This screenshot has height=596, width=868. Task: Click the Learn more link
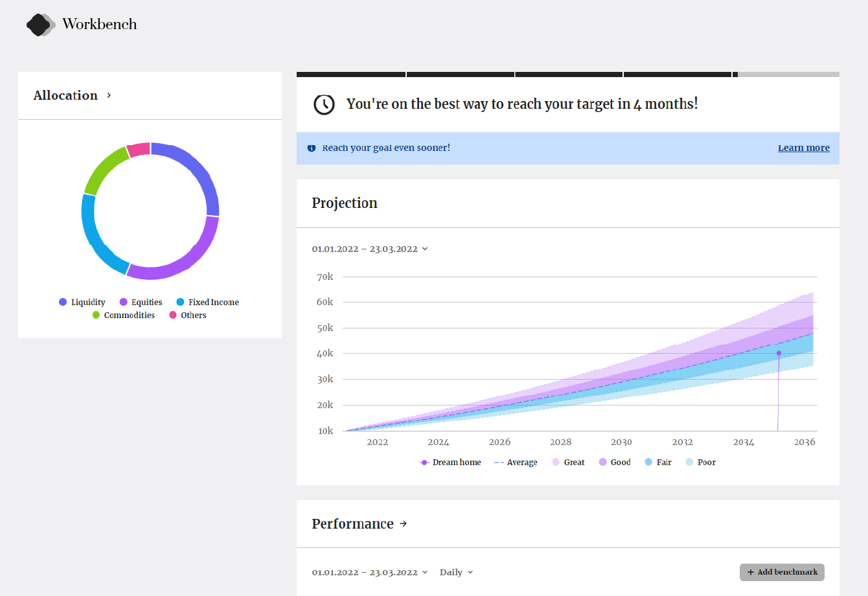click(x=803, y=148)
